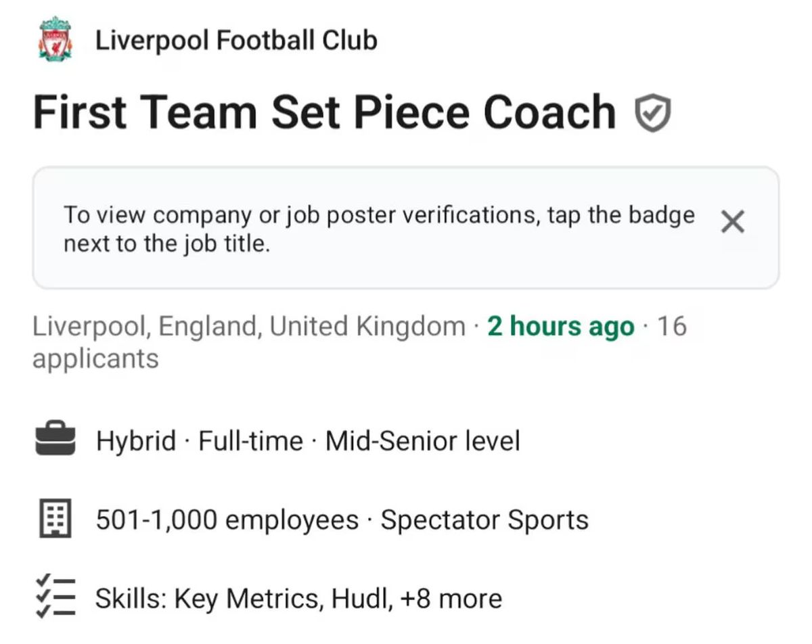Click the 16 applicants count
This screenshot has height=644, width=812.
[x=95, y=359]
